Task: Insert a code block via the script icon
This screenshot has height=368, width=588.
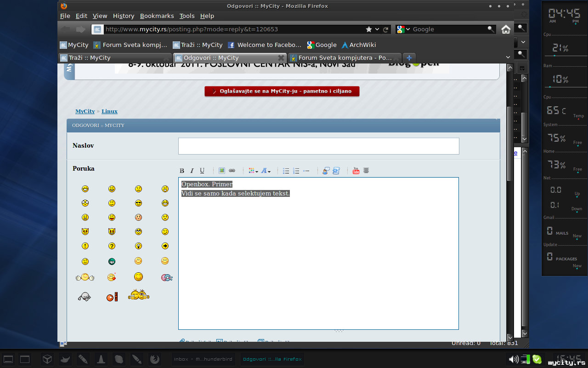Action: click(x=336, y=171)
